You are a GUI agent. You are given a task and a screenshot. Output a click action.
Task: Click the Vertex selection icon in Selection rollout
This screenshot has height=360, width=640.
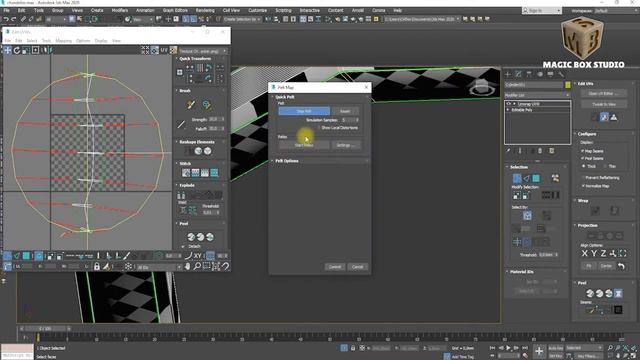click(x=517, y=178)
